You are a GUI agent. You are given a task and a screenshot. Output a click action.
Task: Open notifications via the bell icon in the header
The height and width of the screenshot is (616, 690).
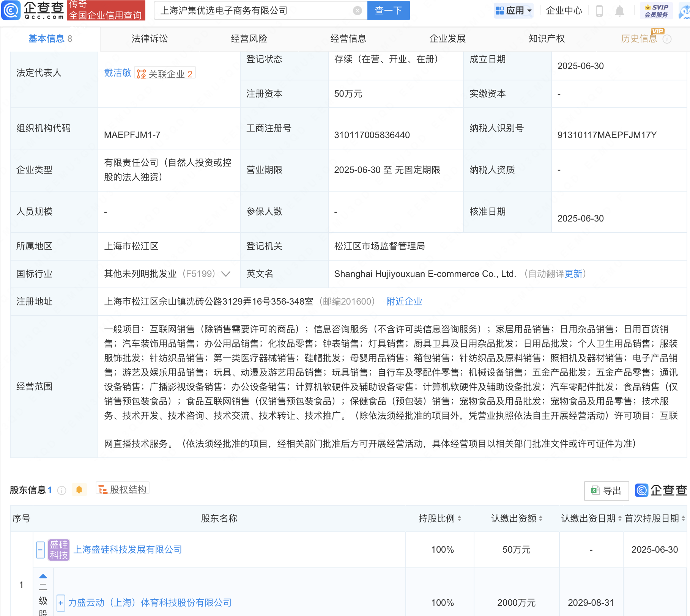620,11
